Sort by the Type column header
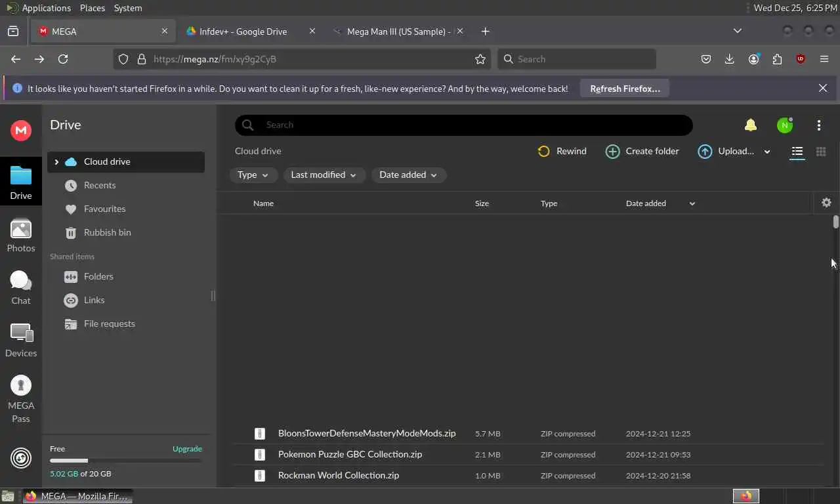The height and width of the screenshot is (504, 840). pyautogui.click(x=549, y=203)
